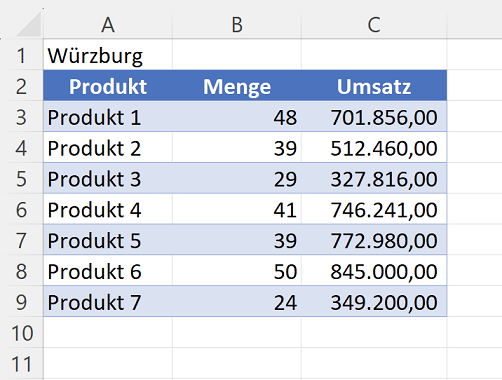The image size is (502, 380).
Task: Select row 9 header
Action: pyautogui.click(x=21, y=302)
